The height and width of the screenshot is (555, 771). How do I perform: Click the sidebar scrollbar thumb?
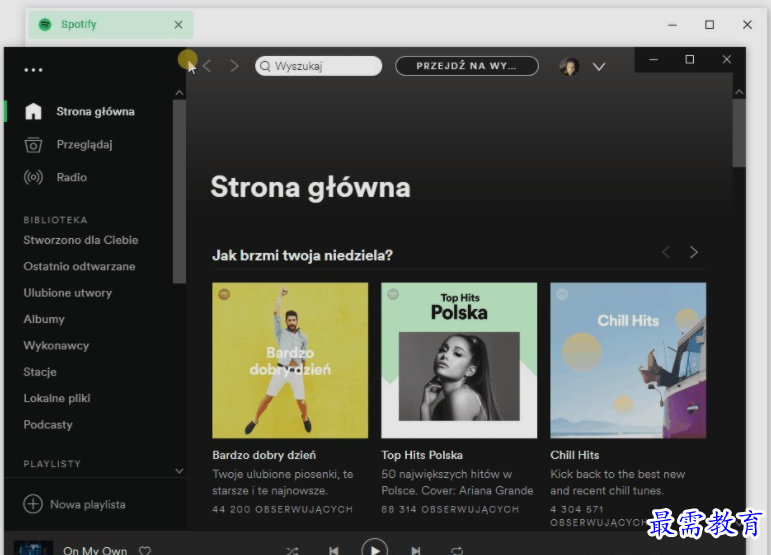(x=179, y=192)
